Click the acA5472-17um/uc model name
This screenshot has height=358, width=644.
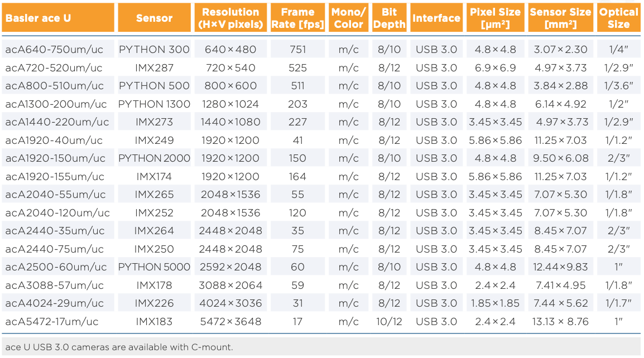[52, 322]
